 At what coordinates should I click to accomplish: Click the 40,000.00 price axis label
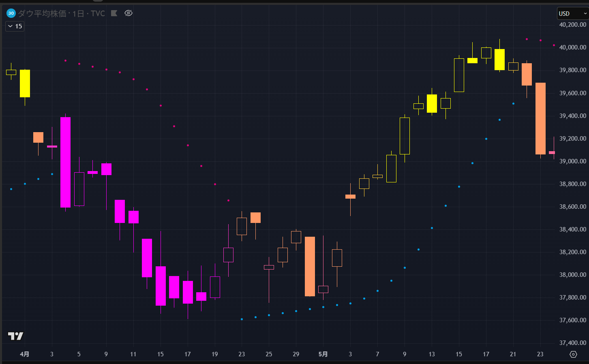(573, 47)
